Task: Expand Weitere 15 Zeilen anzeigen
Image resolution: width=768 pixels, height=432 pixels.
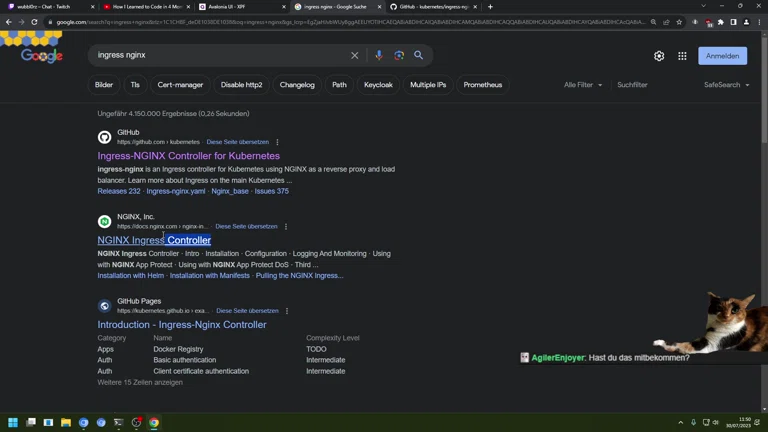Action: pos(140,382)
